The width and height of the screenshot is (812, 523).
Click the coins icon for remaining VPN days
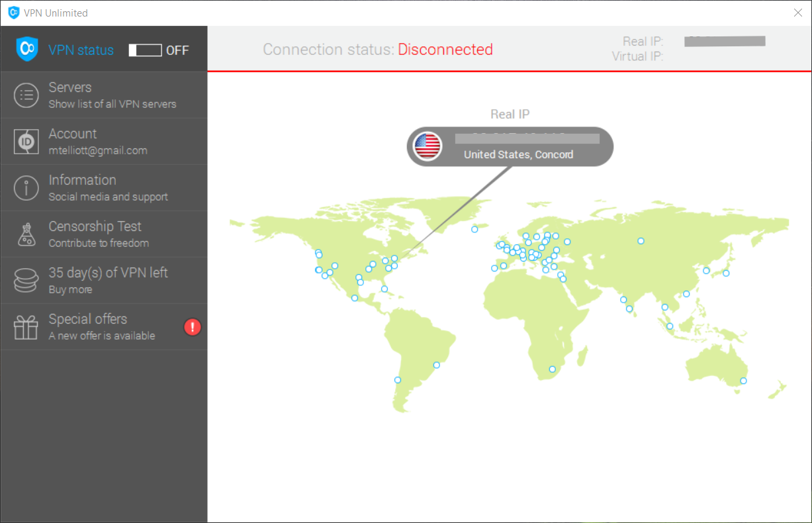(x=26, y=280)
